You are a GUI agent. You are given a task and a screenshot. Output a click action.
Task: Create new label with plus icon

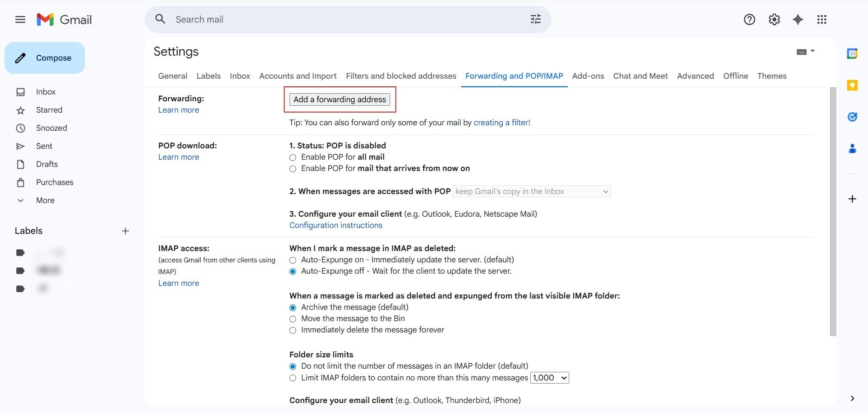point(125,231)
